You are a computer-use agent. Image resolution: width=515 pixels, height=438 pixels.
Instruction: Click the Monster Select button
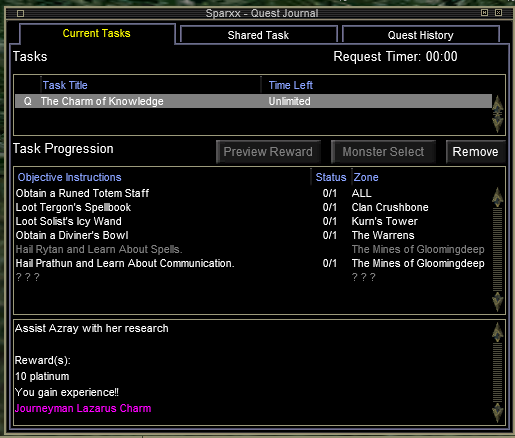[383, 152]
